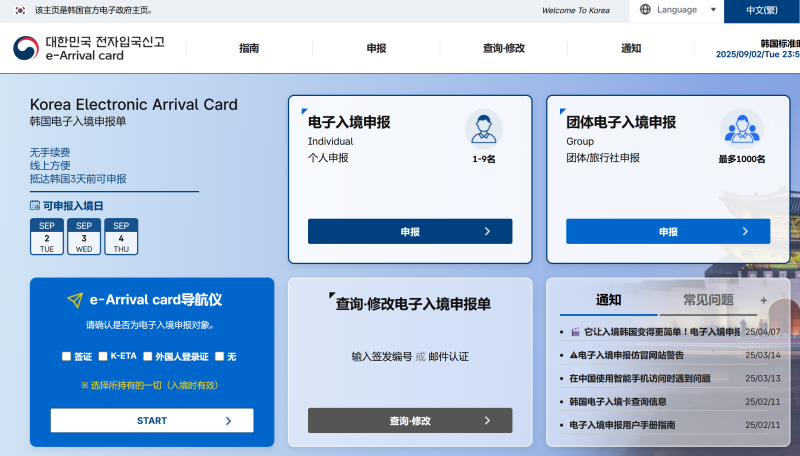Click the 查询·修改电子入境申报单 heading
The width and height of the screenshot is (800, 456).
tap(413, 304)
